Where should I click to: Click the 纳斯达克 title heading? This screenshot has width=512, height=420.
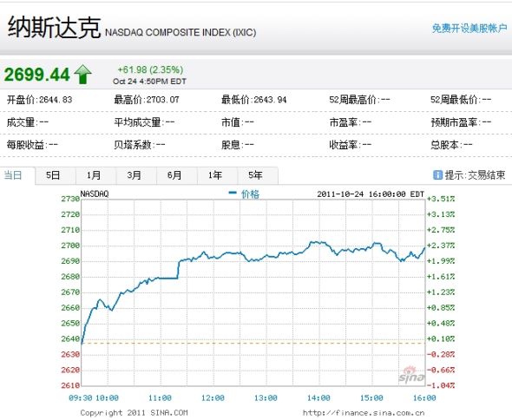(54, 28)
